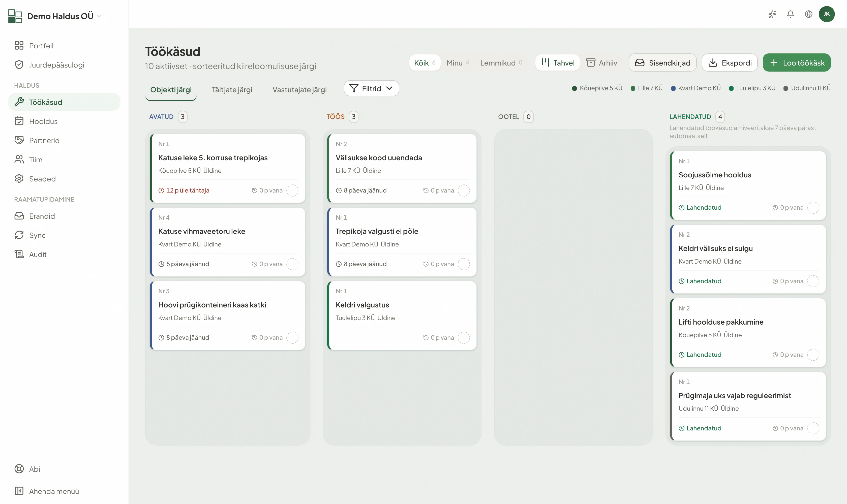Open the Välisukse kood uuendada card
This screenshot has height=504, width=847.
tap(402, 168)
